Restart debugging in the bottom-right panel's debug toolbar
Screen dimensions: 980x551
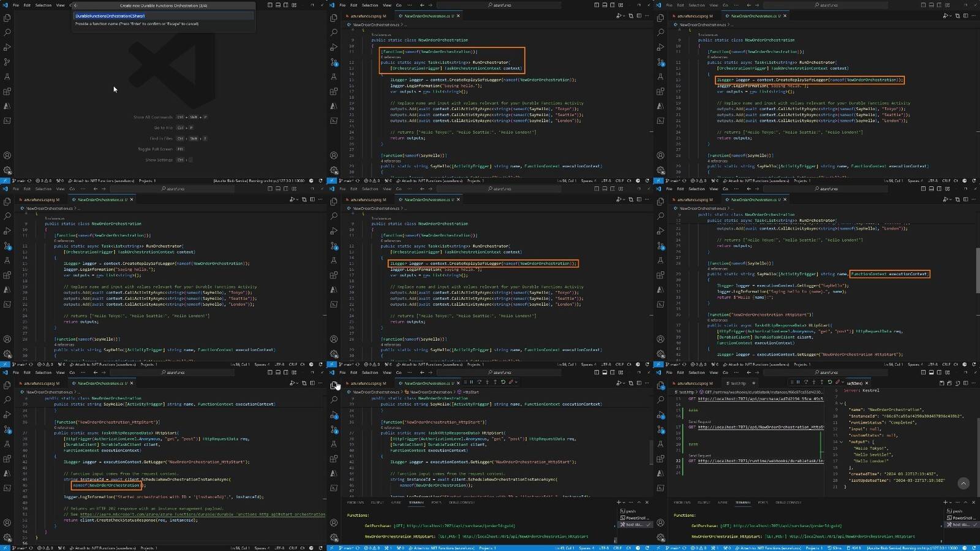[830, 382]
